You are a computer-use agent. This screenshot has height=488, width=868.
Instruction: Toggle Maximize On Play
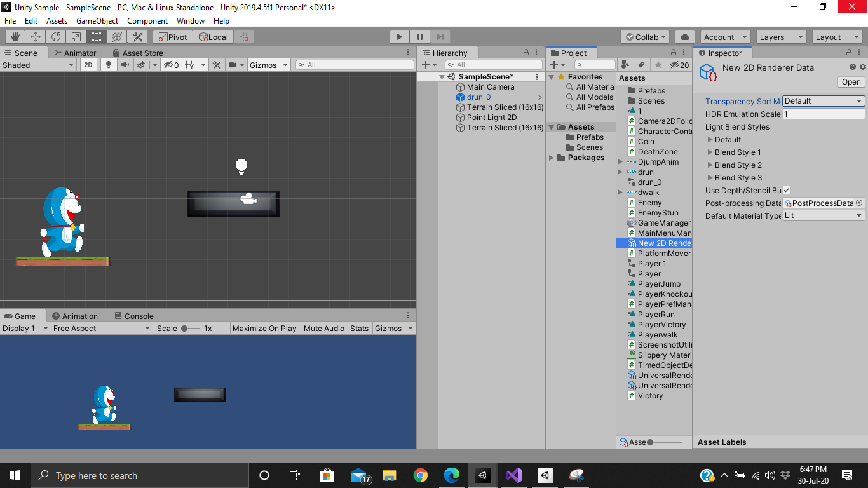(264, 328)
